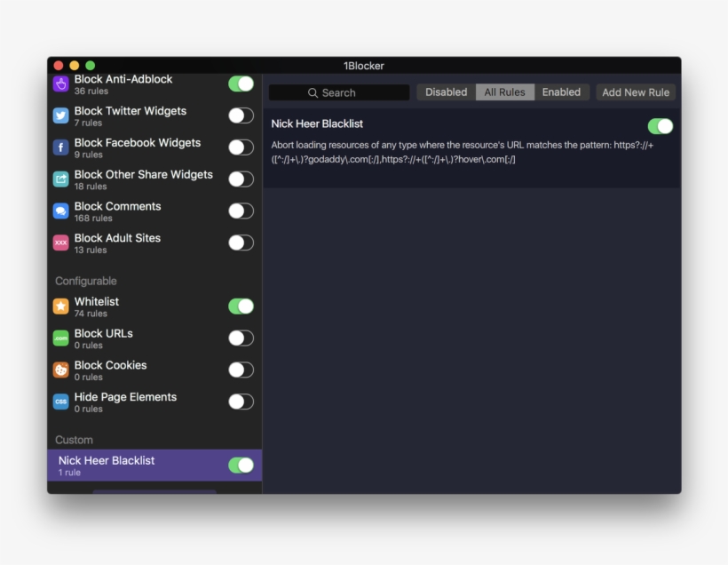The width and height of the screenshot is (728, 565).
Task: Focus the Search field
Action: [x=339, y=92]
